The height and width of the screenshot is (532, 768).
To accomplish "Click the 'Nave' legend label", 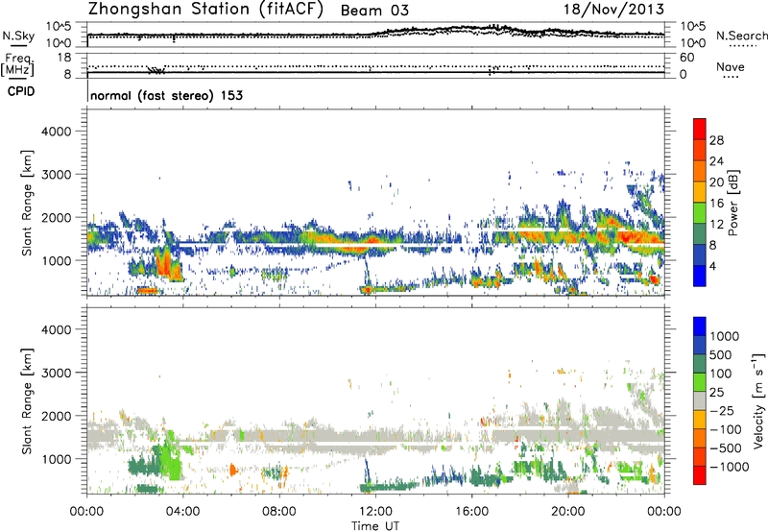I will 731,66.
